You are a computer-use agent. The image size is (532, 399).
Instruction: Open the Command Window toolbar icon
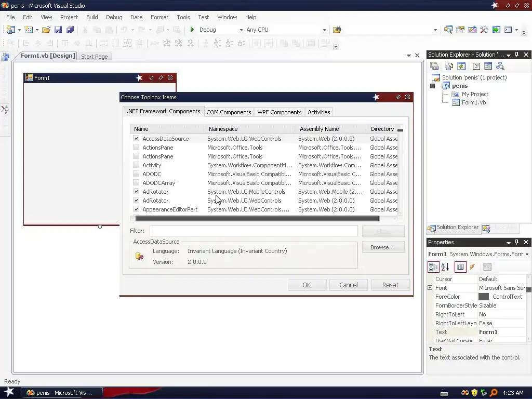[x=508, y=30]
